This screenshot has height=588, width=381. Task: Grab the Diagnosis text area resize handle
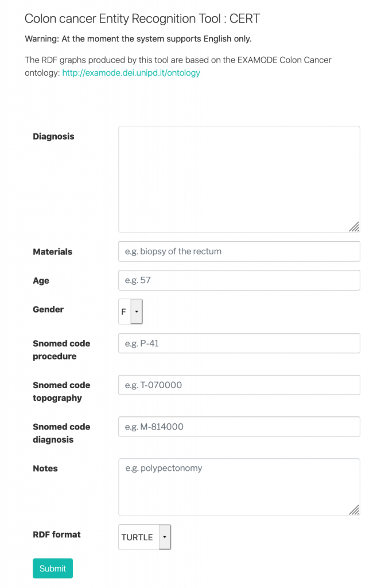coord(355,227)
